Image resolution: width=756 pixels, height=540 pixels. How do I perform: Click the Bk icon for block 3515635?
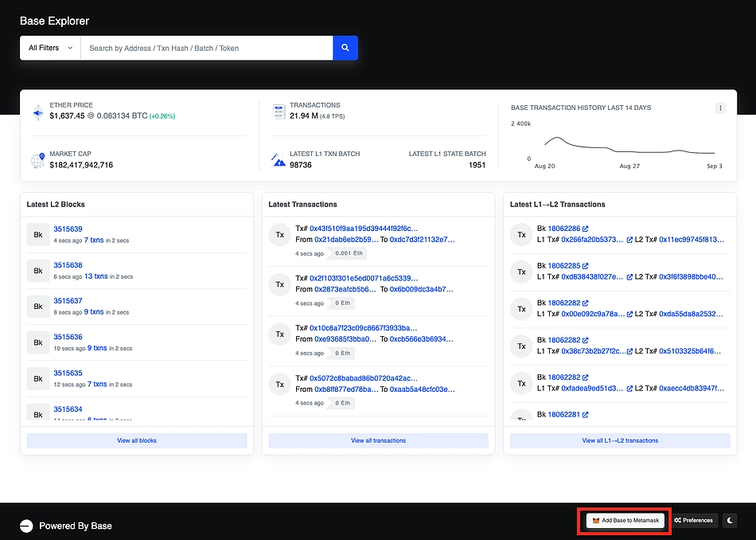(x=38, y=379)
